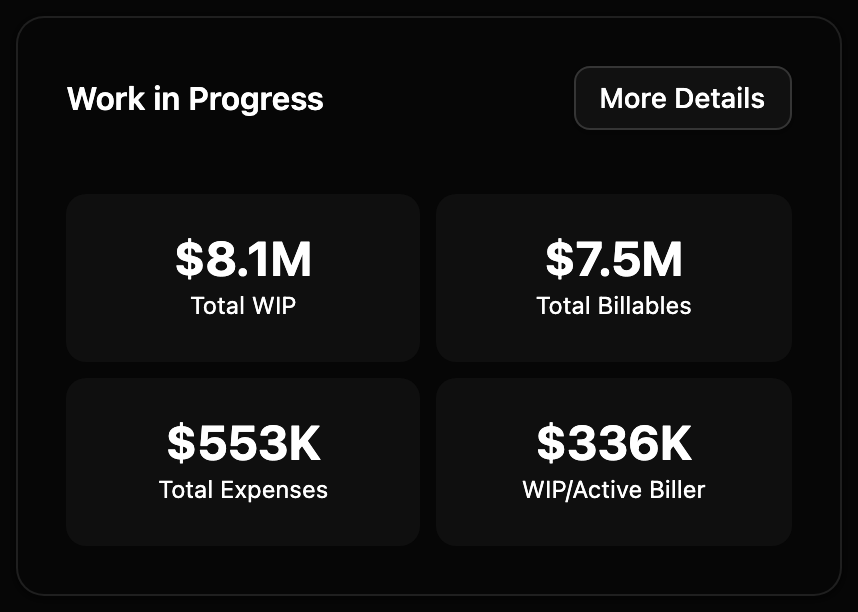Click the $553K value

point(242,443)
